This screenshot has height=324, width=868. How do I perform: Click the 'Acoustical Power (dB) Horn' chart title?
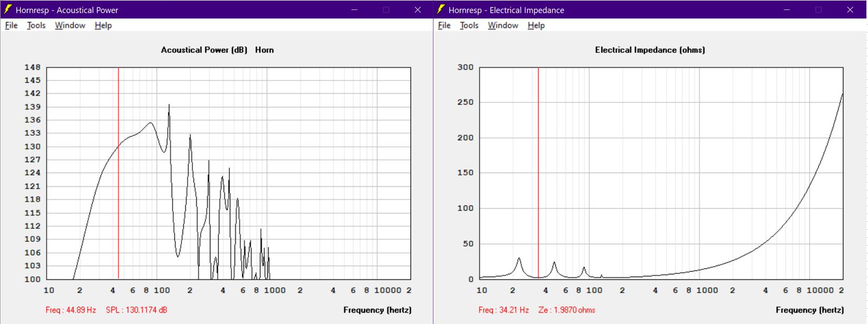217,50
